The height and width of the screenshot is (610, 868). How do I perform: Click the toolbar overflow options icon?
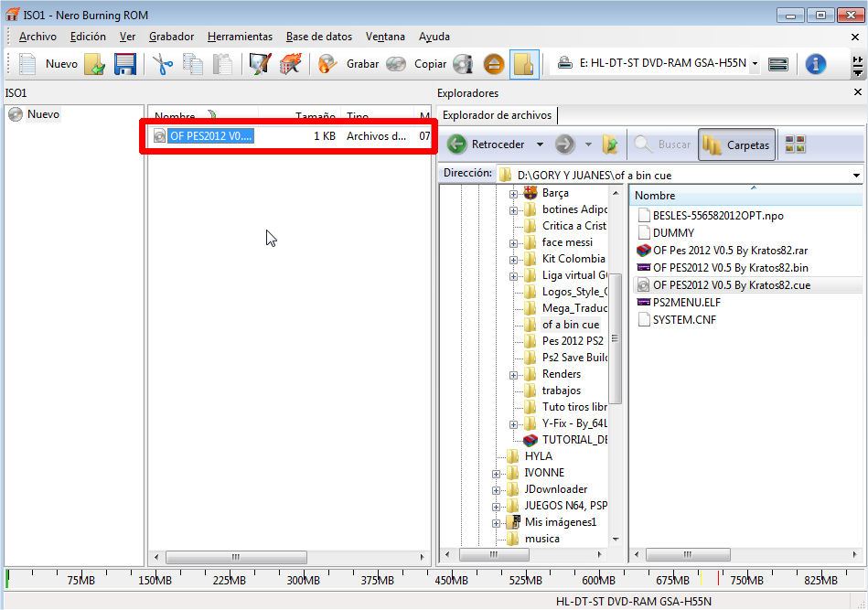858,65
